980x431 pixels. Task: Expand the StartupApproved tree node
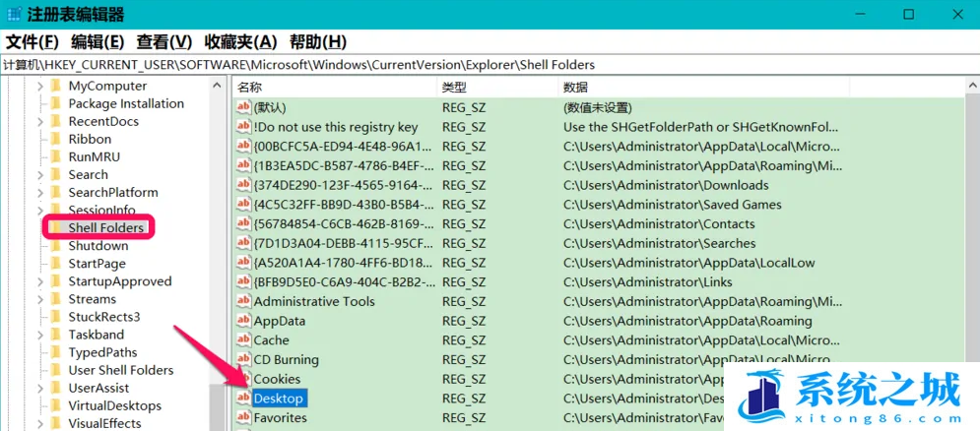(40, 281)
